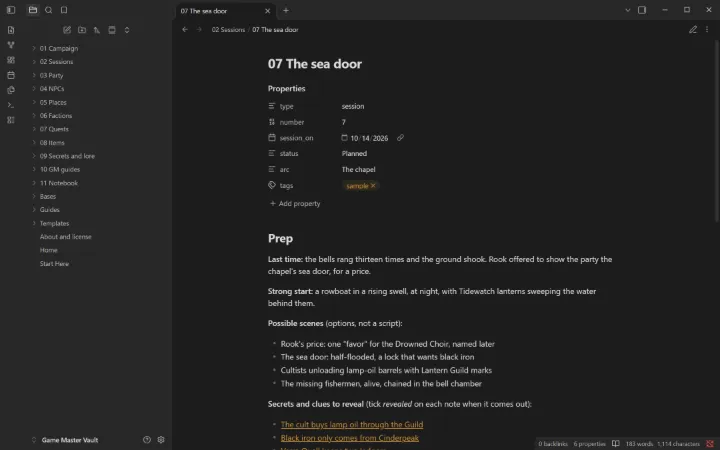Viewport: 720px width, 450px height.
Task: Follow link Black iron only comes from Cinderpeak
Action: point(349,438)
